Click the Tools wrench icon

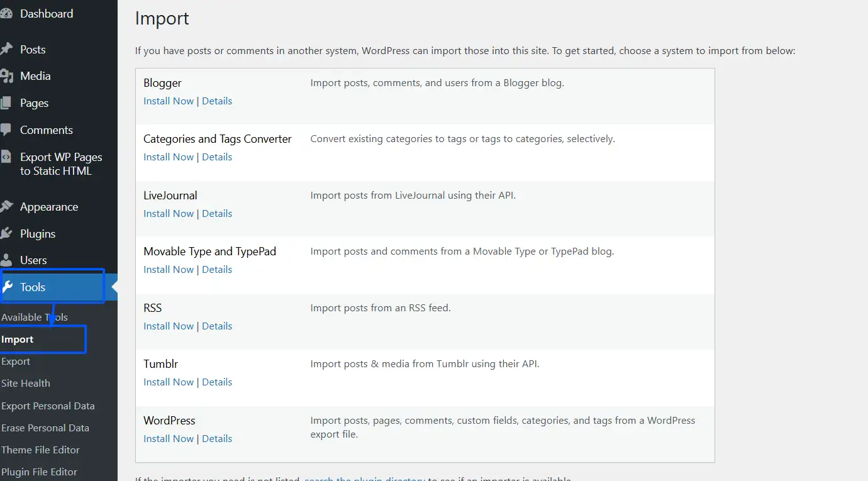click(x=8, y=287)
